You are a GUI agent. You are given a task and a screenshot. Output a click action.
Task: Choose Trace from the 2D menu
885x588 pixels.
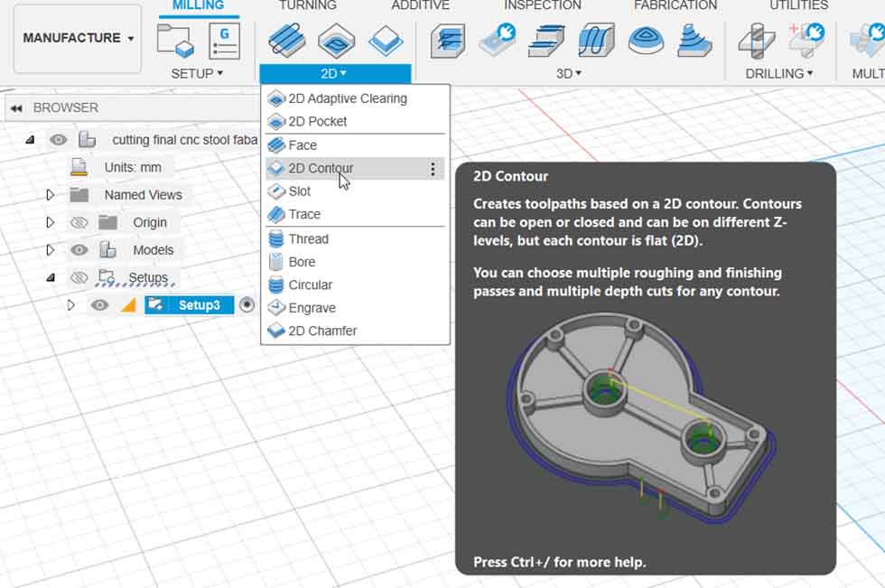(355, 214)
